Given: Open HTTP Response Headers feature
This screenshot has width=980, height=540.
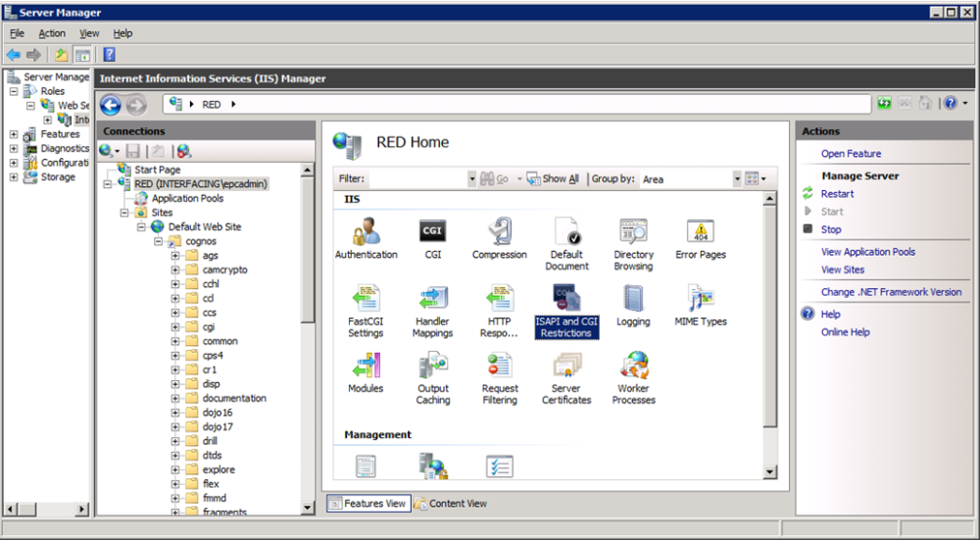Looking at the screenshot, I should (500, 311).
